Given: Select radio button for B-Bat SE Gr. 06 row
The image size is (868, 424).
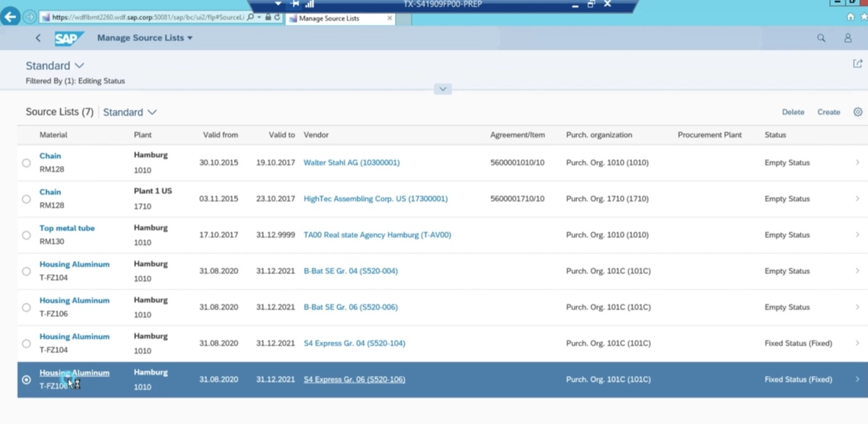Looking at the screenshot, I should click(x=26, y=308).
